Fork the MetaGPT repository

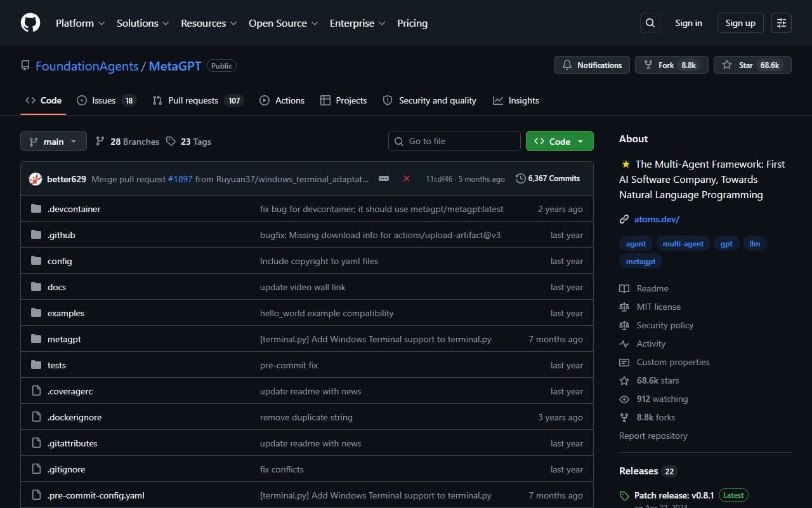click(x=672, y=65)
